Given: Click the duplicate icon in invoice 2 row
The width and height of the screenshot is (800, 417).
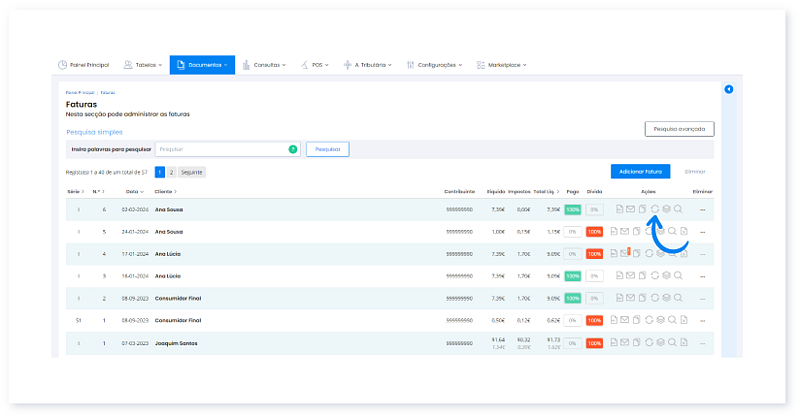Looking at the screenshot, I should 642,298.
